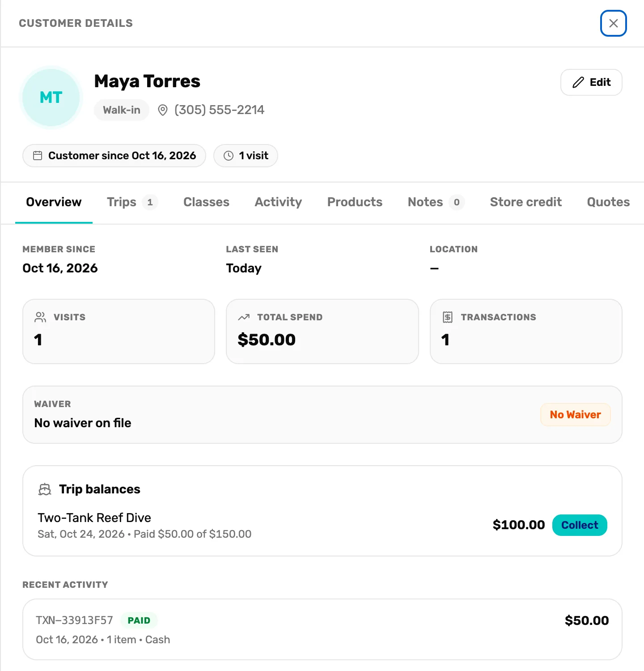Click the calendar icon in Customer since badge
The image size is (644, 671).
(x=38, y=156)
